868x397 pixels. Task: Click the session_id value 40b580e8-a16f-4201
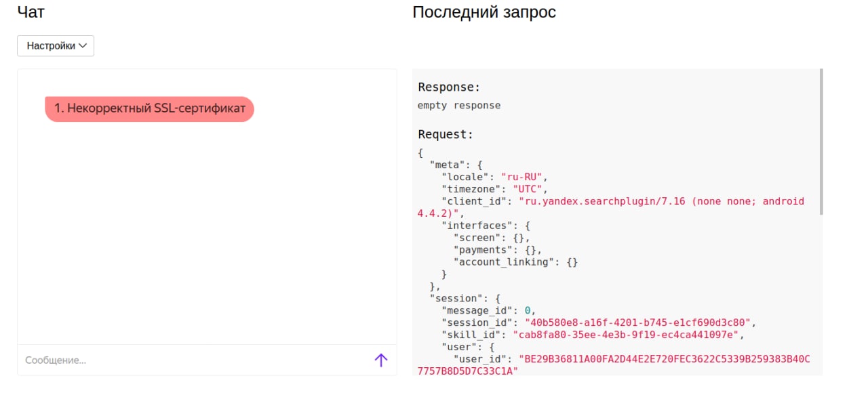[638, 322]
